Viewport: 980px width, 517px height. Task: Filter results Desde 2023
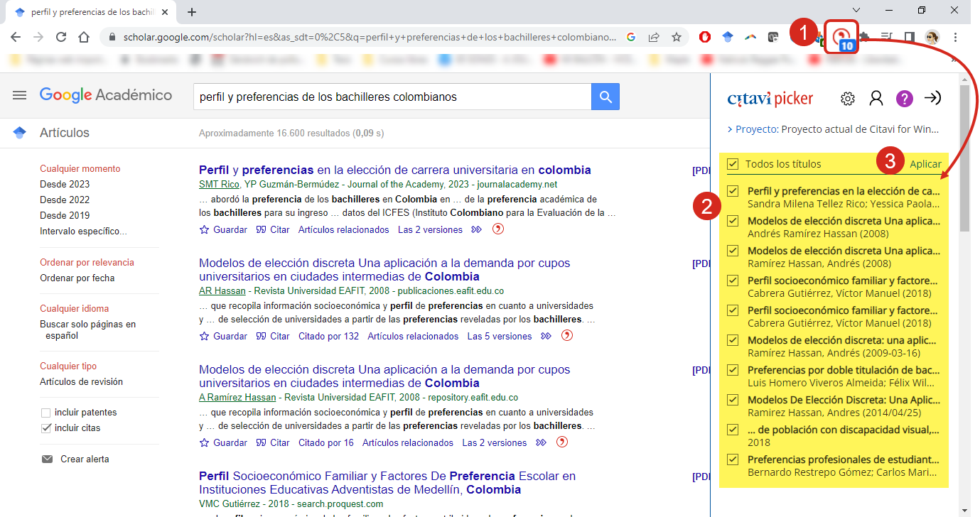tap(65, 184)
